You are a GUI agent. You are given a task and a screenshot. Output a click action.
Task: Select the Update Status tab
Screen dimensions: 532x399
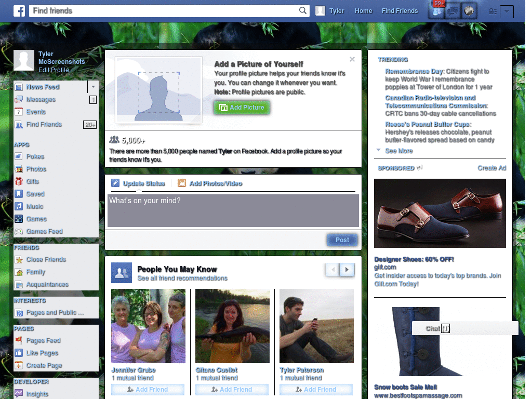tap(138, 183)
